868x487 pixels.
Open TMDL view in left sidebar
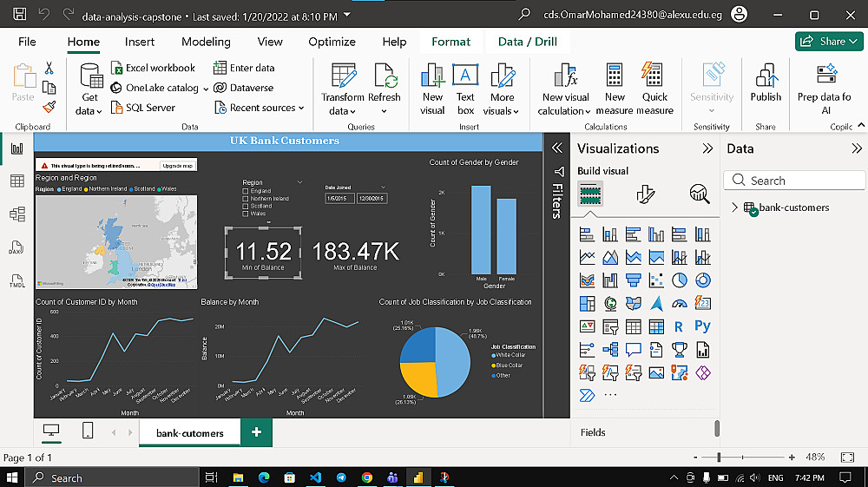point(17,280)
